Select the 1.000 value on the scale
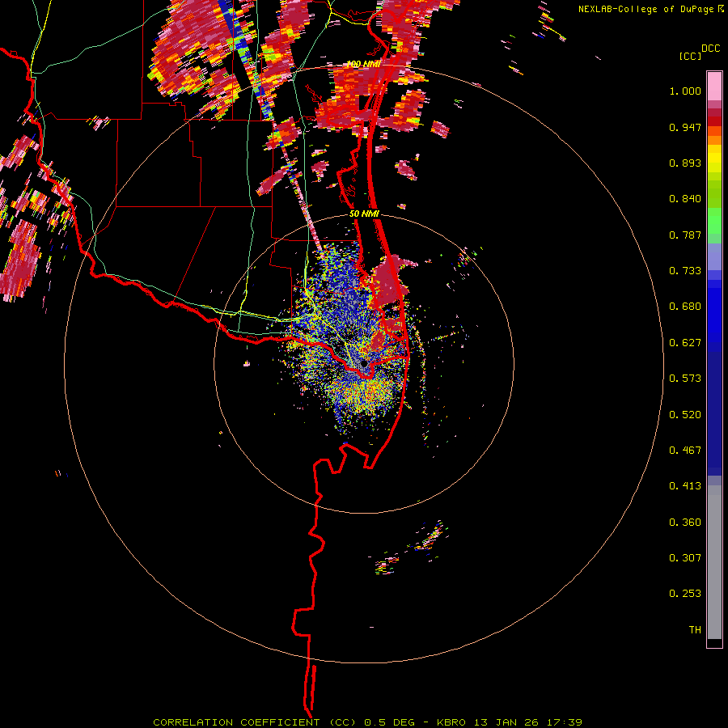Viewport: 728px width, 728px height. click(x=685, y=91)
